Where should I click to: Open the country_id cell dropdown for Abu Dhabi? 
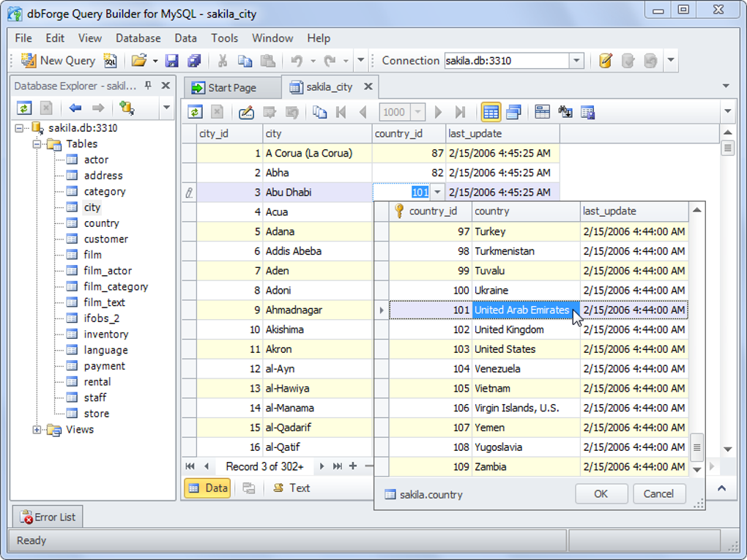(x=437, y=193)
